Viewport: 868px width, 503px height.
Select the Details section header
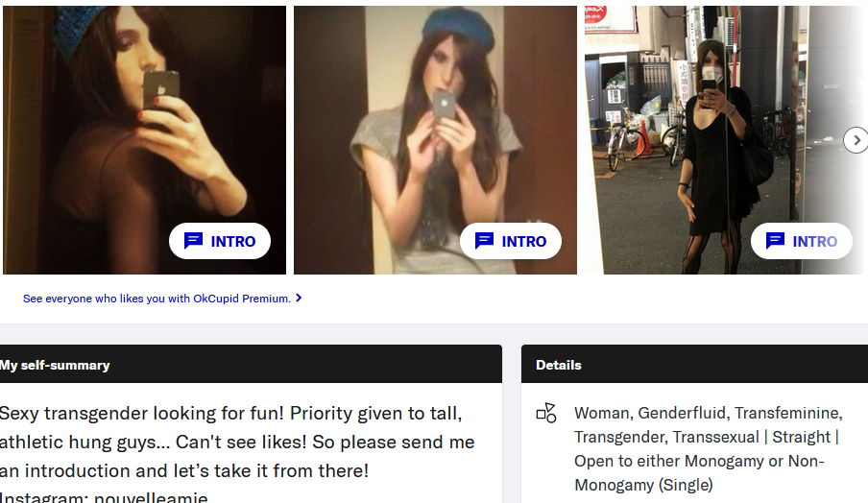(x=695, y=365)
